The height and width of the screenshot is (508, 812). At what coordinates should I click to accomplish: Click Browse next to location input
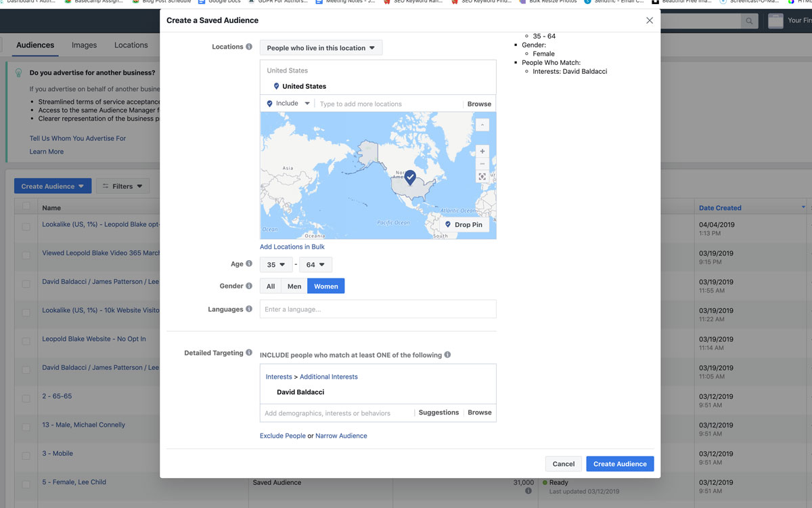coord(479,104)
